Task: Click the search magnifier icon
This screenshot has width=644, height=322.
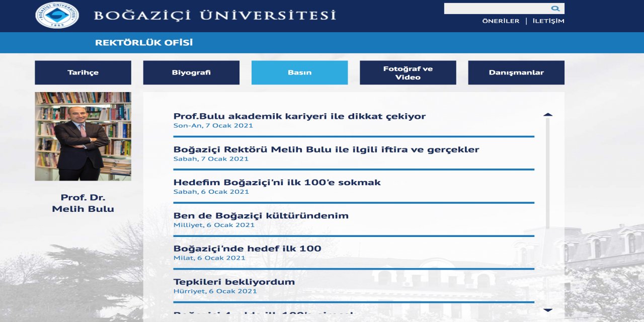Action: click(x=555, y=8)
